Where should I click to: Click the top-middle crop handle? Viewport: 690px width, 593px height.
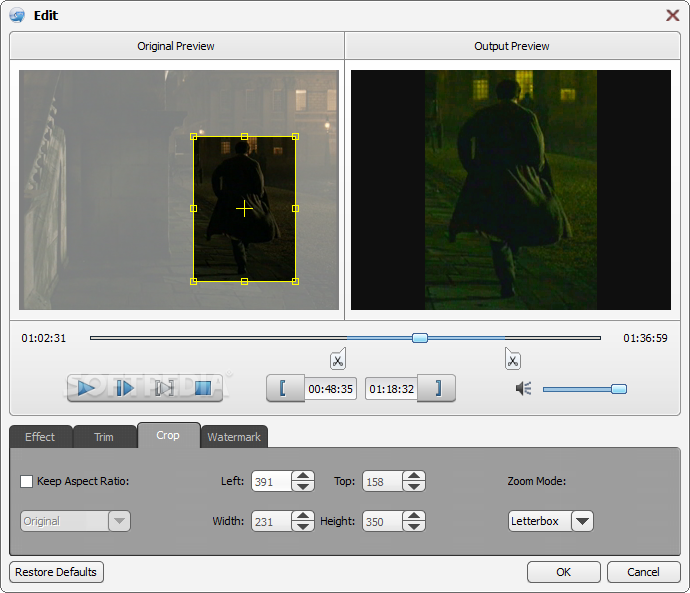244,137
